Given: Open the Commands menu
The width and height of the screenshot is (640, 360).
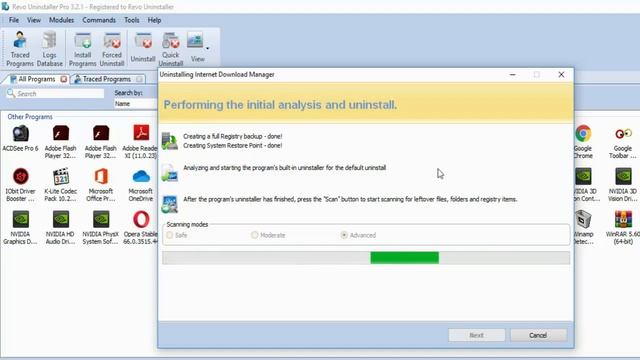Looking at the screenshot, I should click(x=99, y=20).
